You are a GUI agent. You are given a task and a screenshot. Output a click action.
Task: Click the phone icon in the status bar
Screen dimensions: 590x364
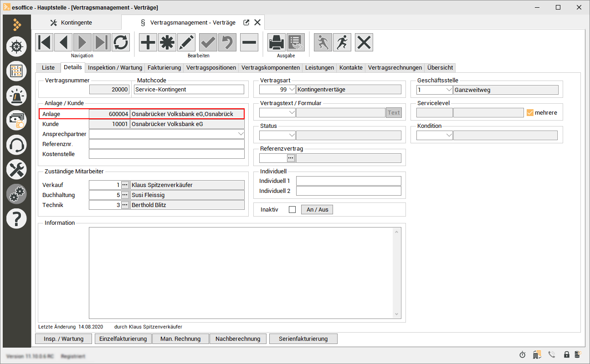[552, 354]
